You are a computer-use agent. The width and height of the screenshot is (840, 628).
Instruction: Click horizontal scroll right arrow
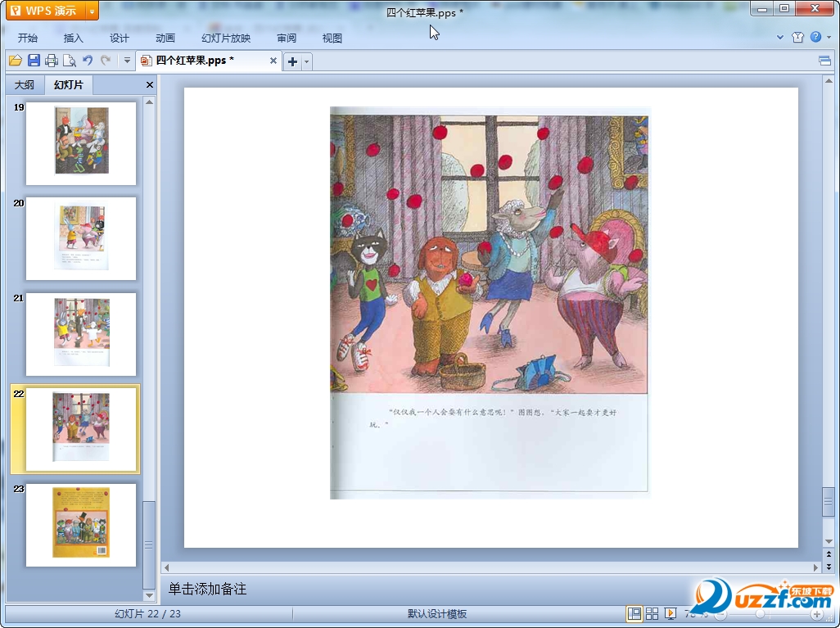(816, 567)
